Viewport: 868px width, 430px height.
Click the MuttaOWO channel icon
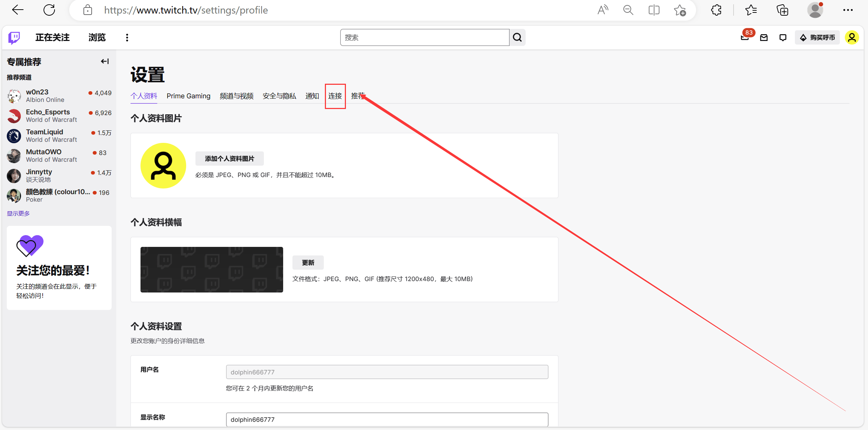point(14,155)
